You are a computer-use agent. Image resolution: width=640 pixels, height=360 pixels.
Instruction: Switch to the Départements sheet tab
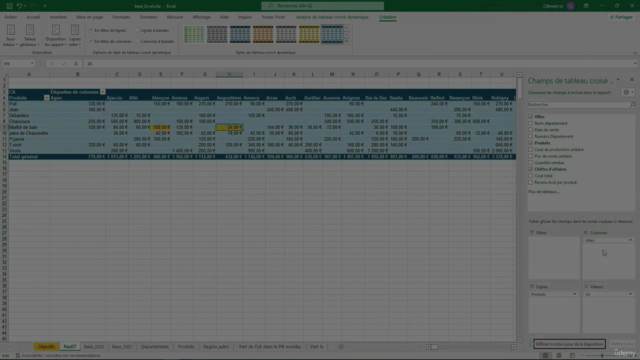coord(155,347)
